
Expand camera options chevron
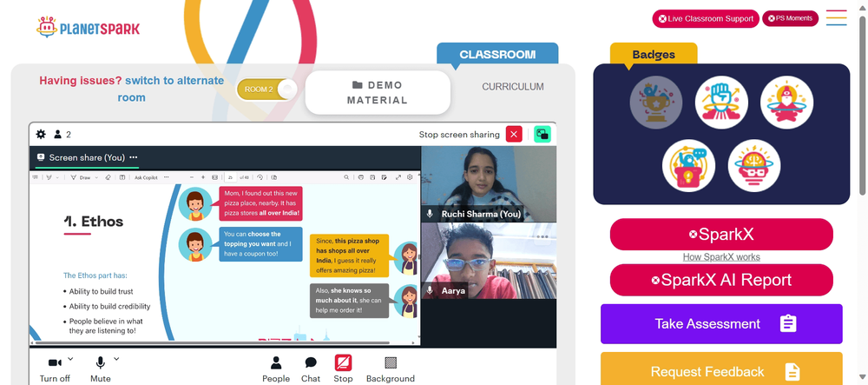70,359
